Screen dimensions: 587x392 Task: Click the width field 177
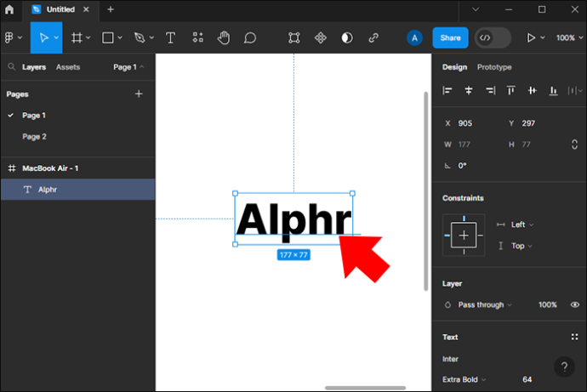coord(471,145)
